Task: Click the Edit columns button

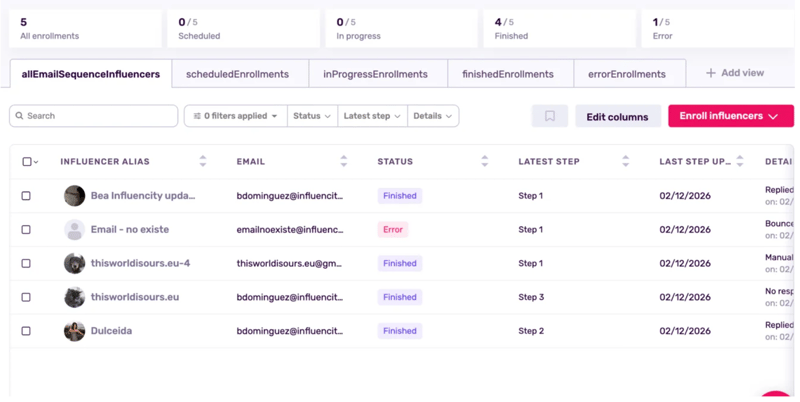Action: pos(617,116)
